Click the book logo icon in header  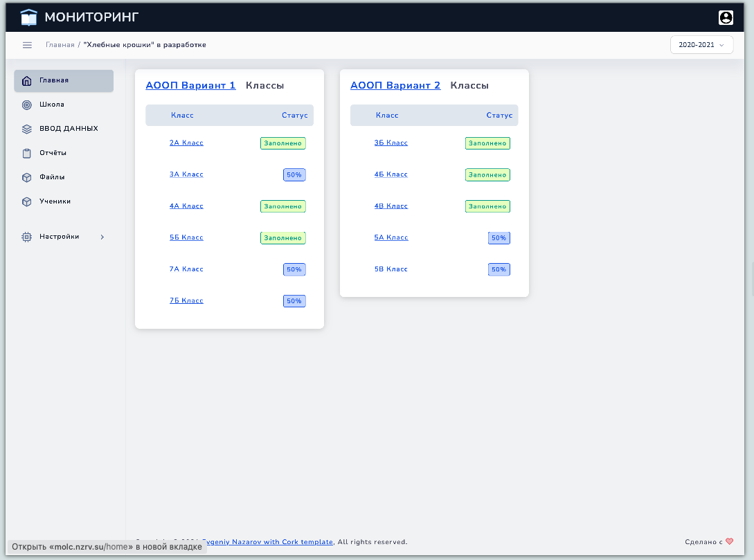[x=29, y=17]
